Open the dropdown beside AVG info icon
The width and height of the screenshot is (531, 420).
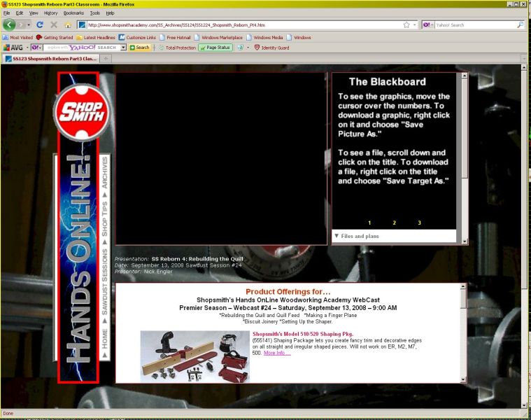tap(248, 48)
